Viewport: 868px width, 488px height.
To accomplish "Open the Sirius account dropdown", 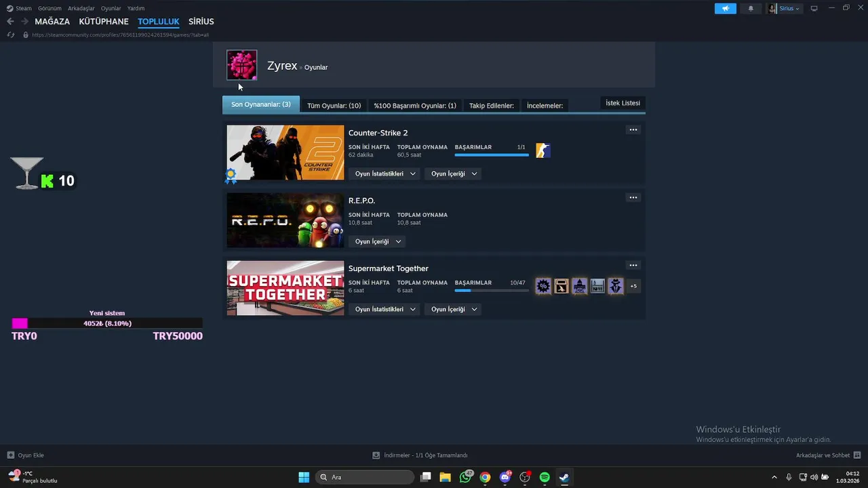I will [x=785, y=8].
